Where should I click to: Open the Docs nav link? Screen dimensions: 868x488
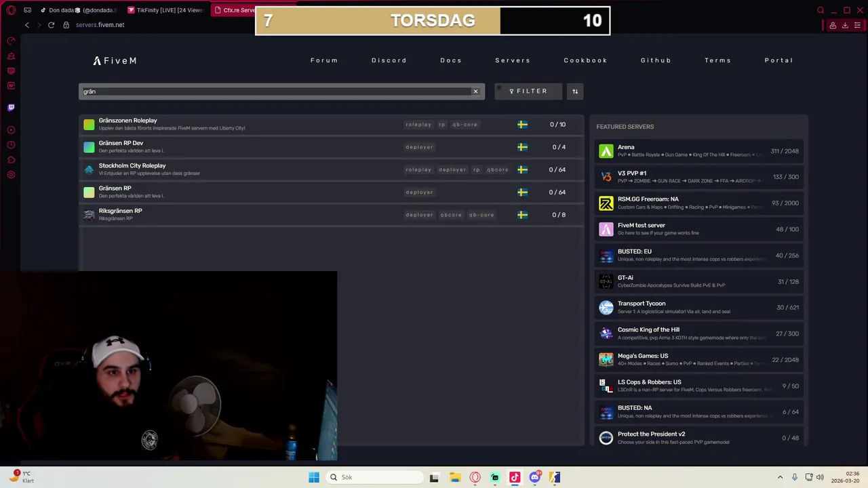(451, 60)
